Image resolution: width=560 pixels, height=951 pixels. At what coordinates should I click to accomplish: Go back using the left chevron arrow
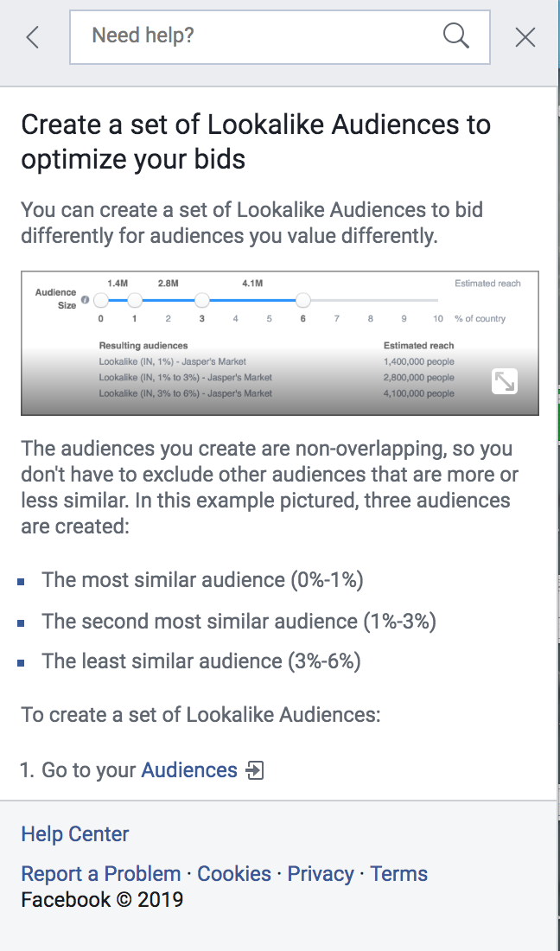pos(33,37)
